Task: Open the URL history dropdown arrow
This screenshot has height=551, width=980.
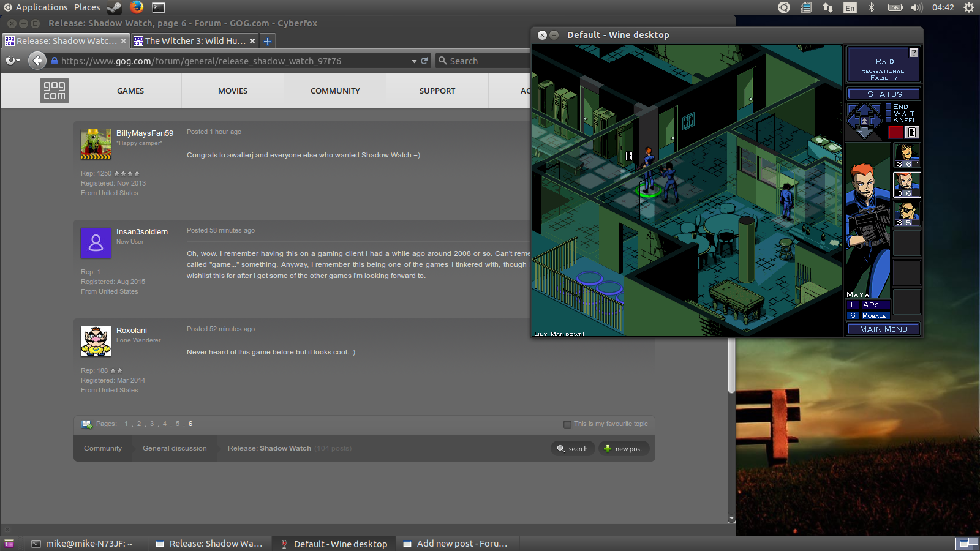Action: (x=414, y=61)
